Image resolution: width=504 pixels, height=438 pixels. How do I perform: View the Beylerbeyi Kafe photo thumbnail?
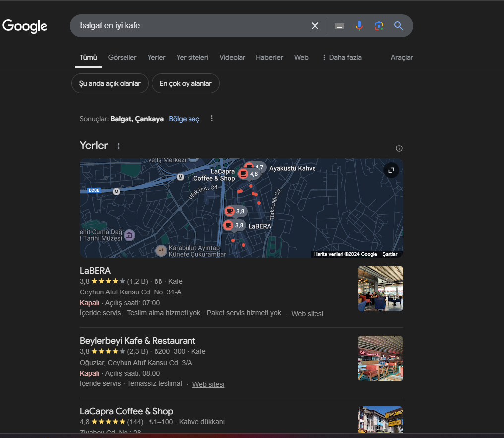pos(380,359)
